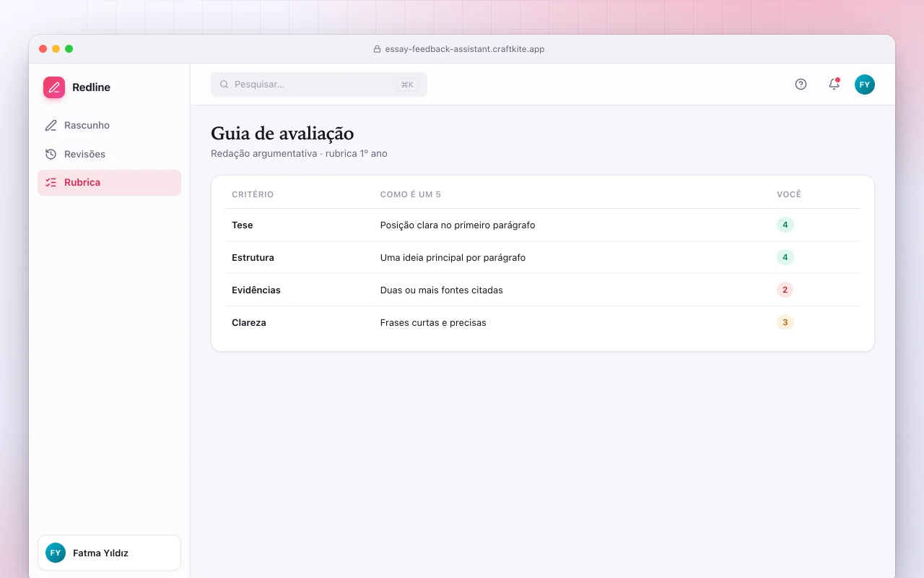Click the Tese criterion name
Screen dimensions: 924x578
point(243,225)
